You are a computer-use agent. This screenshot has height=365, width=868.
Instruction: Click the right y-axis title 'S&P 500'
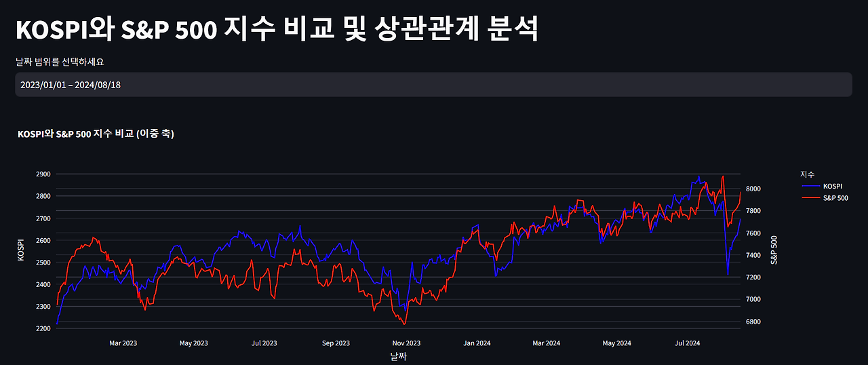774,250
